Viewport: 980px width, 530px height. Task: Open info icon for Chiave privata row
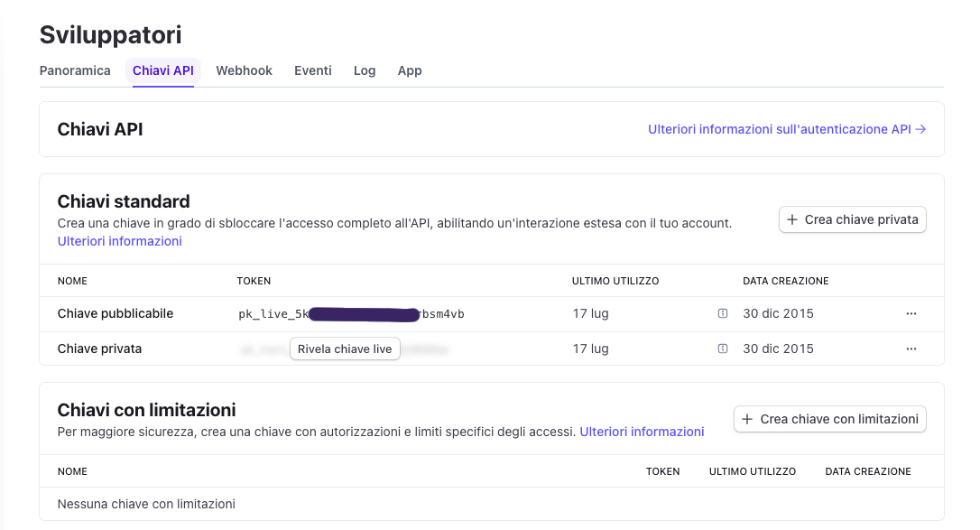[x=723, y=349]
